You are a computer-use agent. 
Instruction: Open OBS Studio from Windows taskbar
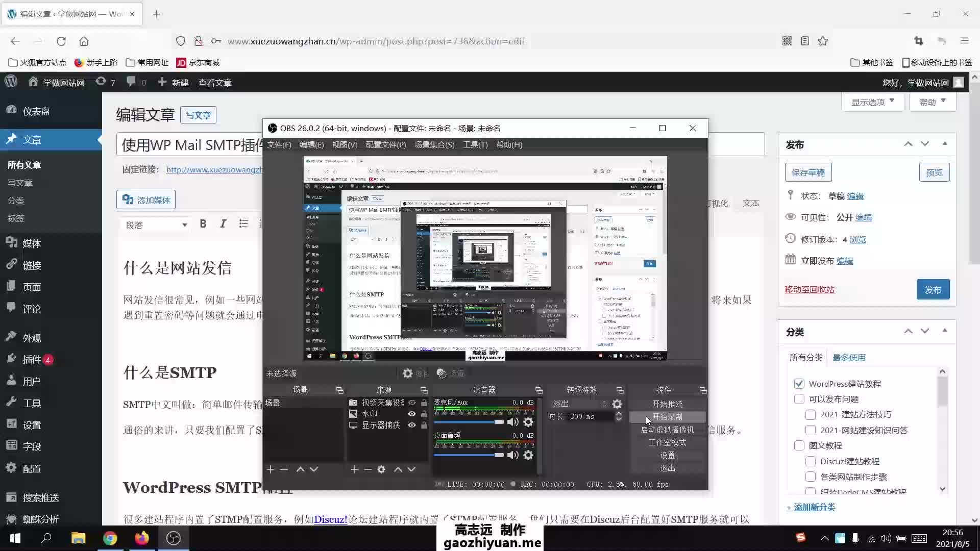[174, 538]
